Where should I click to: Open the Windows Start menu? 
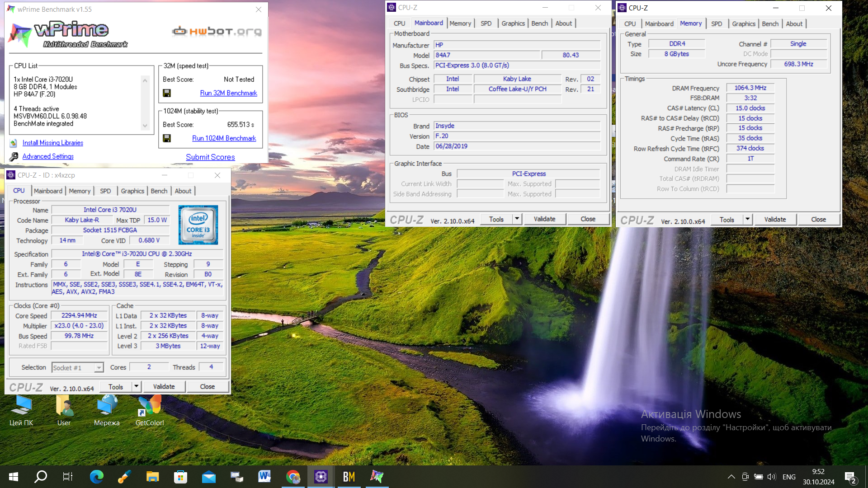point(14,477)
